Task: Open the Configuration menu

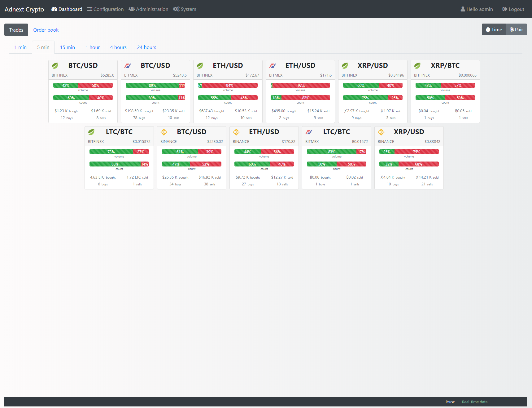Action: (105, 9)
